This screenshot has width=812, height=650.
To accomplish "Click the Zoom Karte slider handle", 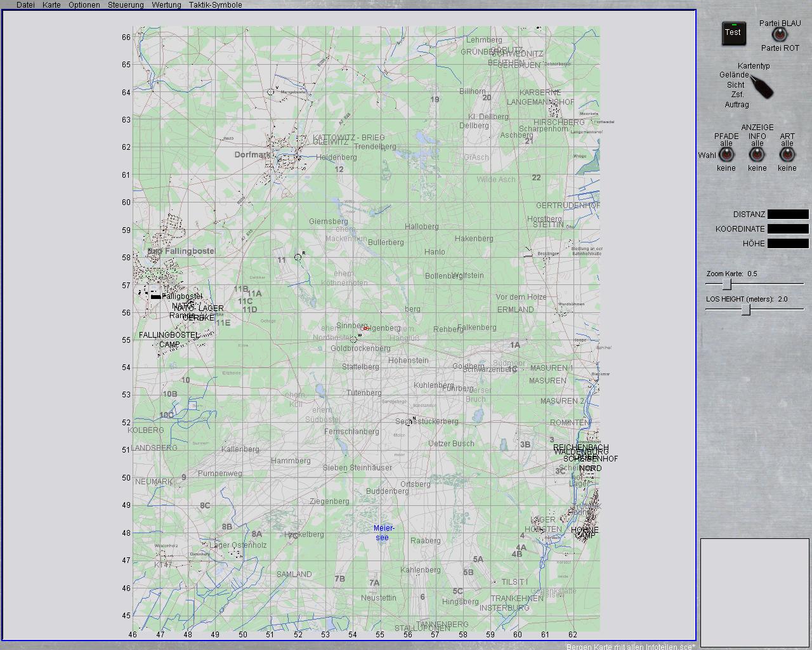I will (727, 284).
